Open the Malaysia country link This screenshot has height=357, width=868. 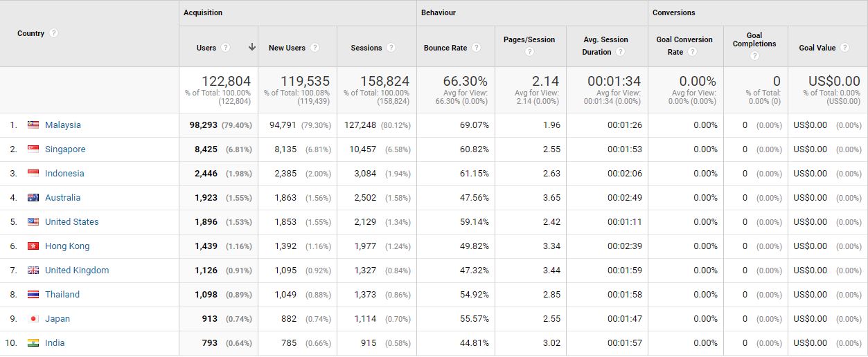[63, 125]
